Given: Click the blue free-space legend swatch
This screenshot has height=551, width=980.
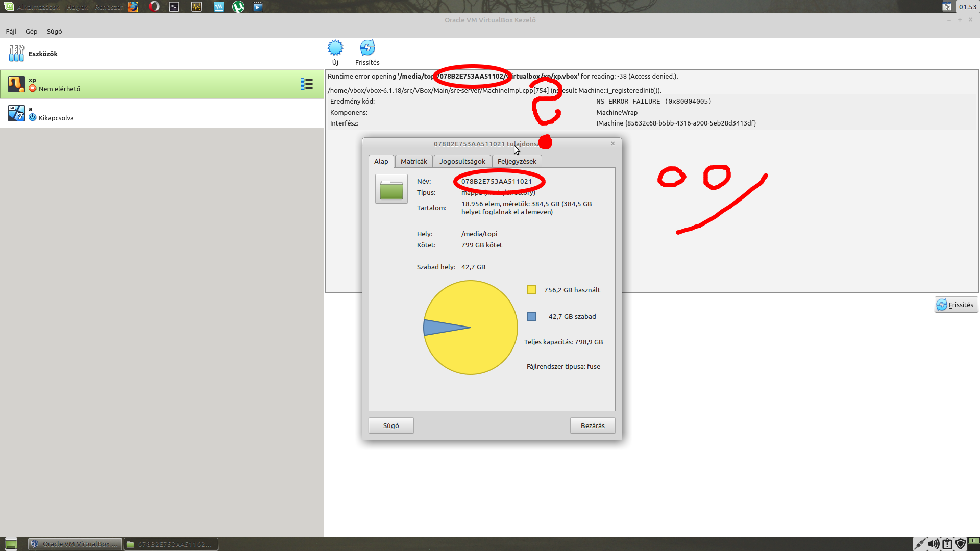Looking at the screenshot, I should [x=531, y=316].
